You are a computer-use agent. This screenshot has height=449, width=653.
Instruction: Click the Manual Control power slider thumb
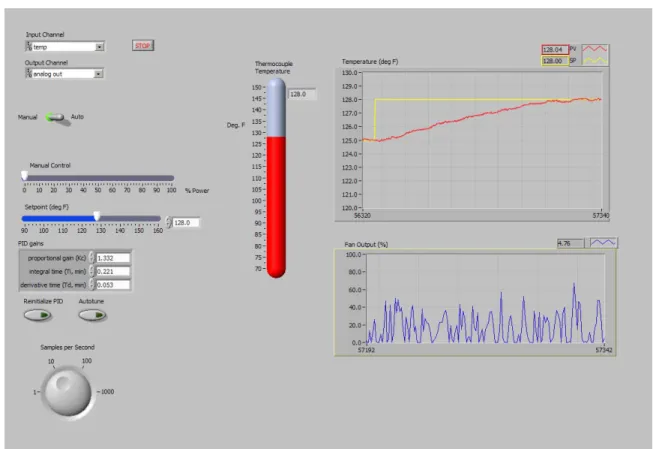coord(25,176)
